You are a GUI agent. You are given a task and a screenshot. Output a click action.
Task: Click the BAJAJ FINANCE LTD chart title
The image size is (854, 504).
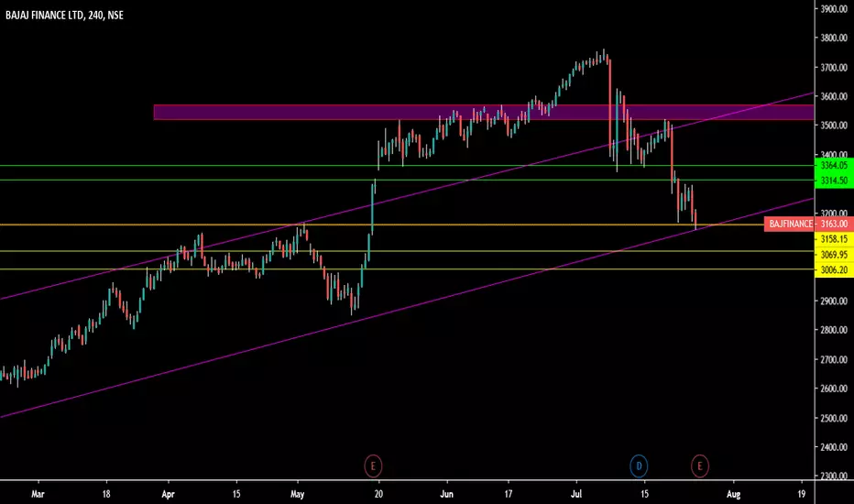coord(64,16)
